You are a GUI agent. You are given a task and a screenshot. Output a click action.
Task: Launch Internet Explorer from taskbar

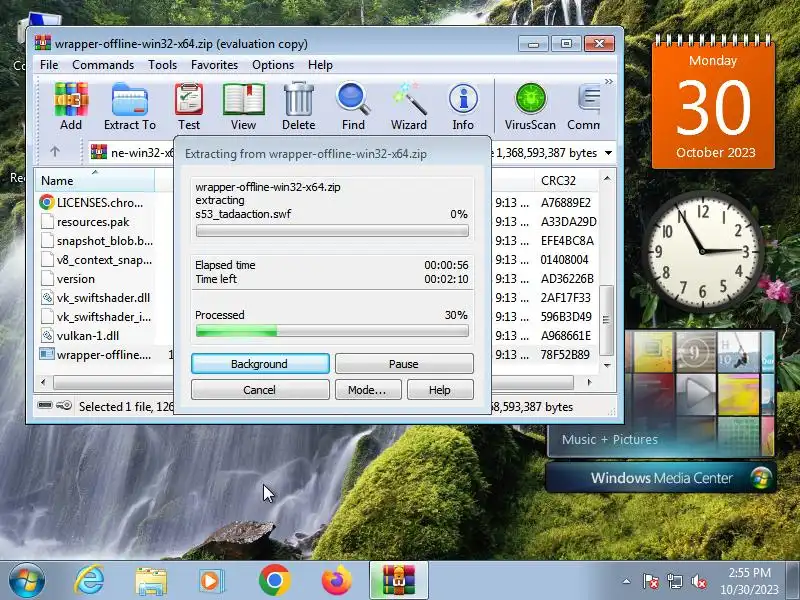[x=89, y=581]
